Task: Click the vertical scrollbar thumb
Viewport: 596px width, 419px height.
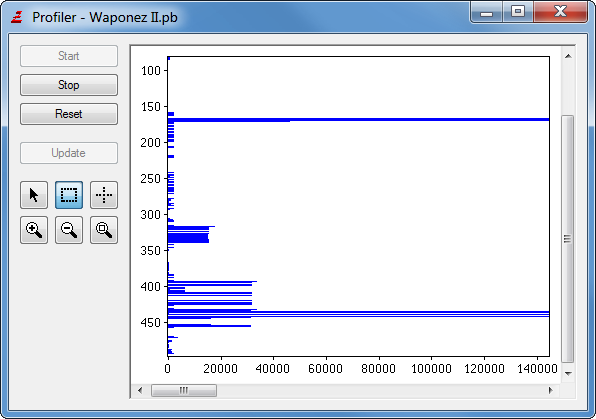Action: click(567, 239)
